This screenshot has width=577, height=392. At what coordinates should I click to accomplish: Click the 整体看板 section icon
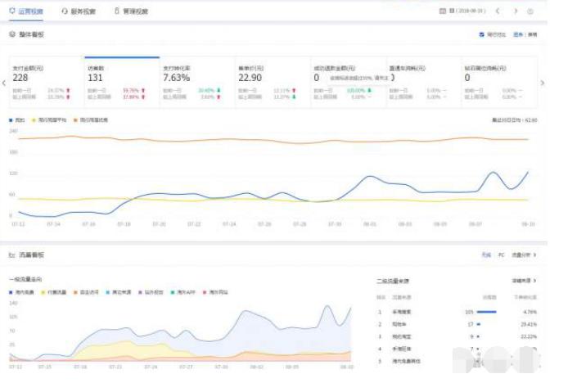pos(12,34)
